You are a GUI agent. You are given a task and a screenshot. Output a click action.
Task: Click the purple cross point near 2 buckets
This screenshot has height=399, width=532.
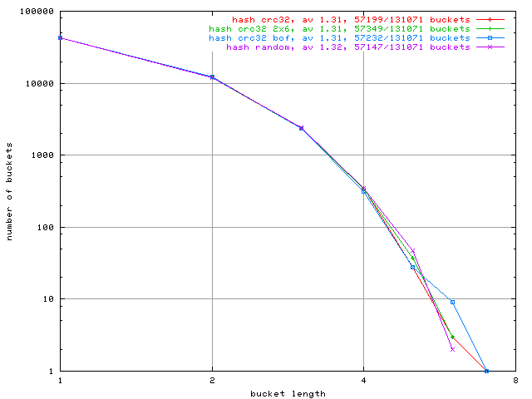click(452, 349)
